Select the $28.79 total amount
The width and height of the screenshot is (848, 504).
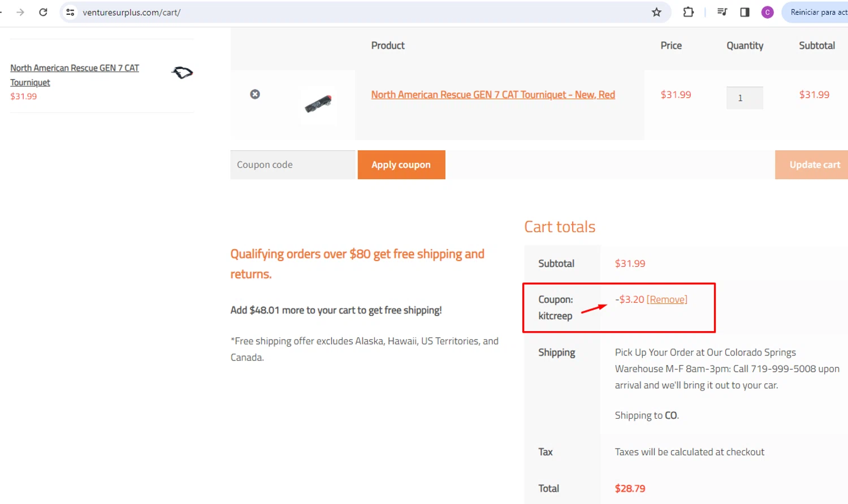pyautogui.click(x=630, y=489)
